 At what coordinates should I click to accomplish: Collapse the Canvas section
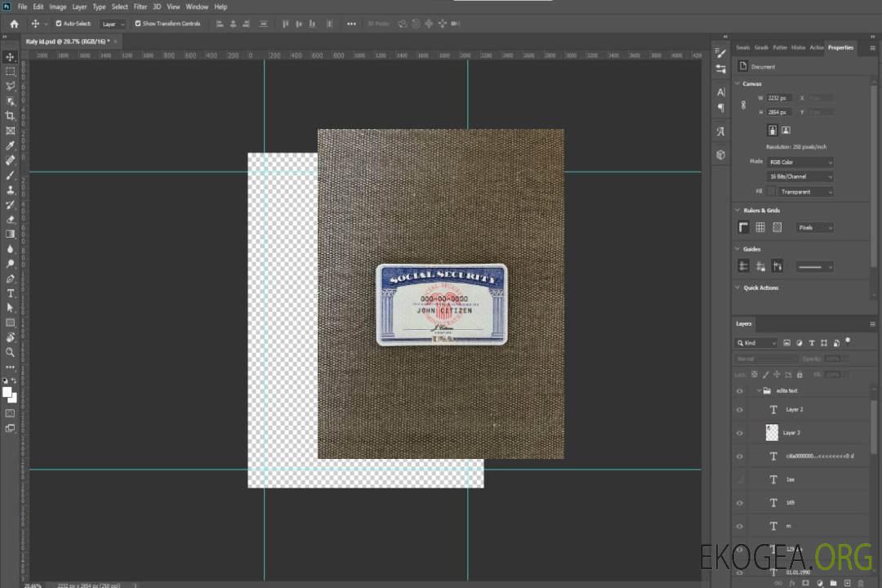[737, 83]
